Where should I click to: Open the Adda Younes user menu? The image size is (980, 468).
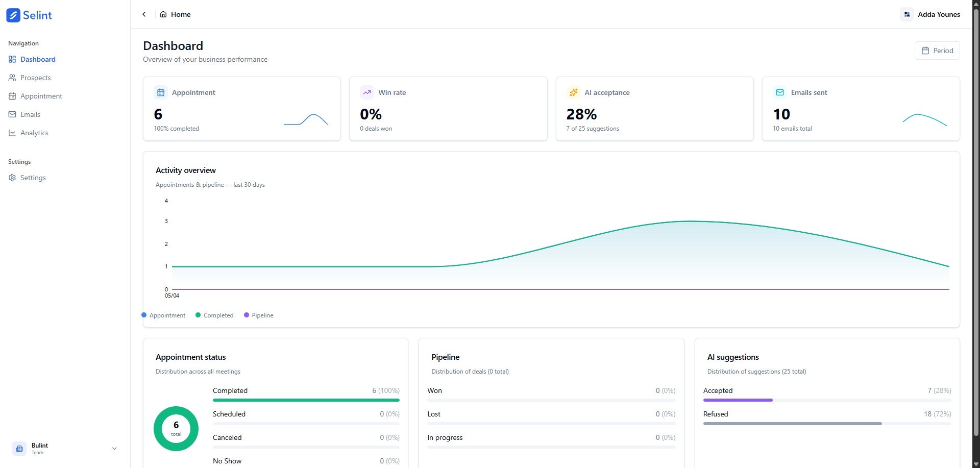[x=931, y=14]
